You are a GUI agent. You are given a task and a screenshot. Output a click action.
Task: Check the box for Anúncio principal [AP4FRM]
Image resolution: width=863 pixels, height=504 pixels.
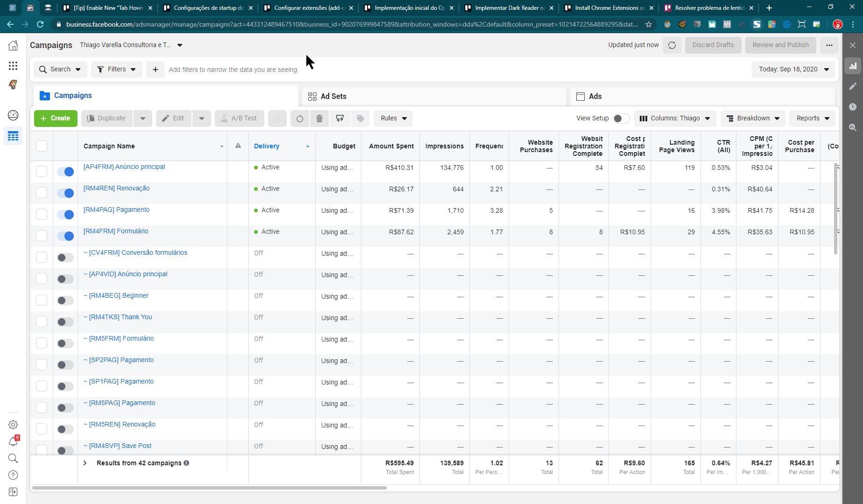(x=42, y=171)
